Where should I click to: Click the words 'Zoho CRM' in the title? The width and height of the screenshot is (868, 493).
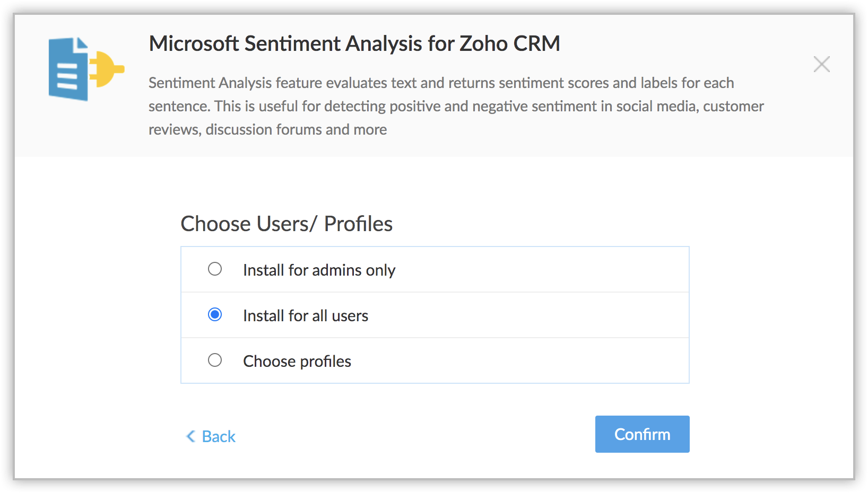click(509, 43)
